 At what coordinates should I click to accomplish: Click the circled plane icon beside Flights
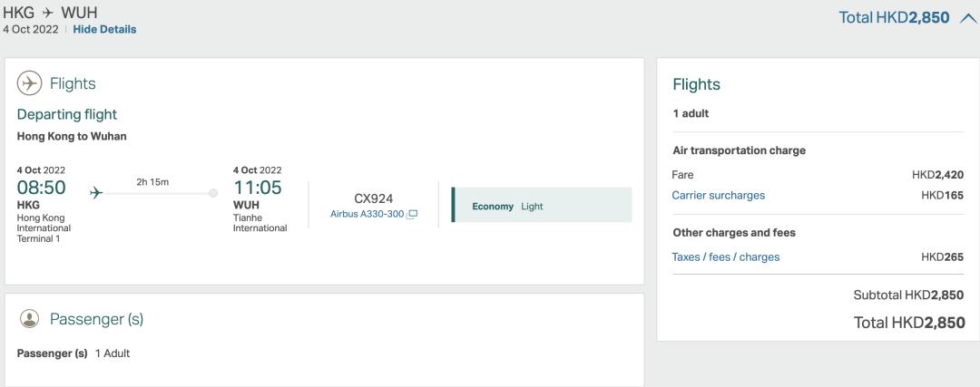tap(29, 82)
